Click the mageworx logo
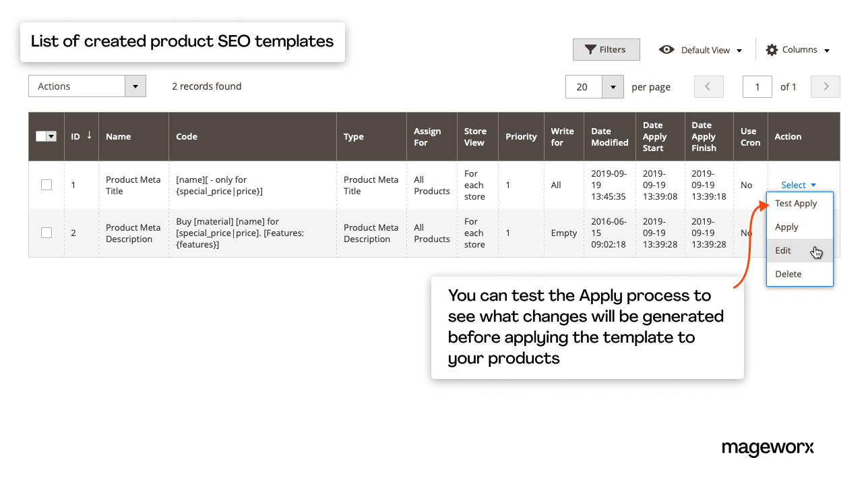Viewport: 868px width, 491px height. click(768, 447)
